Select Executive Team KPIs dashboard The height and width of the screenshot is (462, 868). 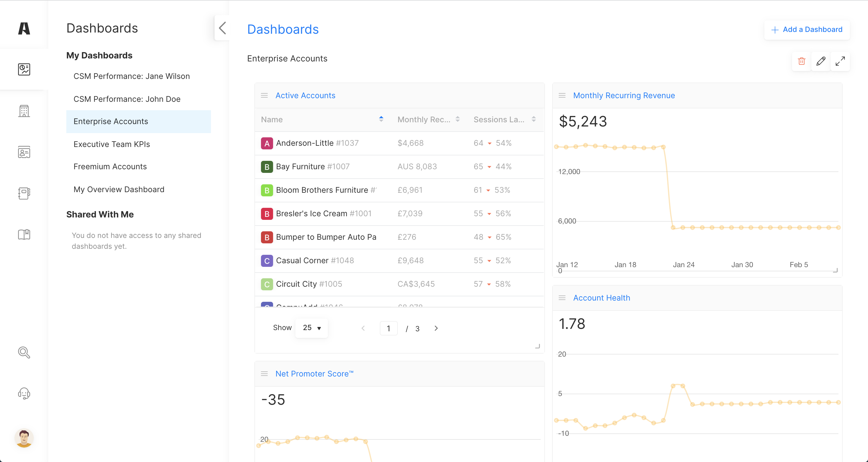(x=112, y=144)
